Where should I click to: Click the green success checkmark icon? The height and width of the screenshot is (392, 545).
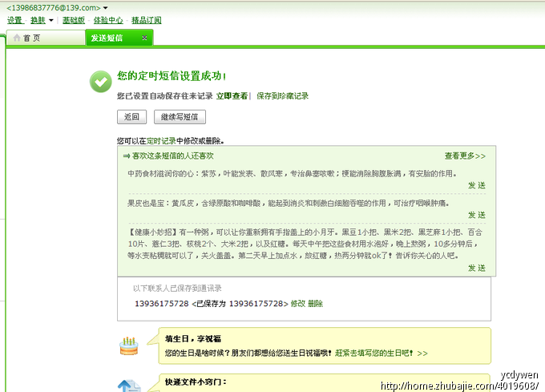point(101,82)
